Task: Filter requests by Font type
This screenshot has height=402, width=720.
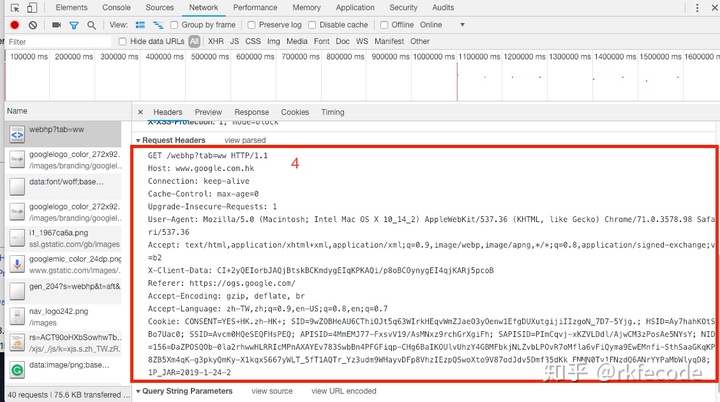Action: click(x=321, y=41)
